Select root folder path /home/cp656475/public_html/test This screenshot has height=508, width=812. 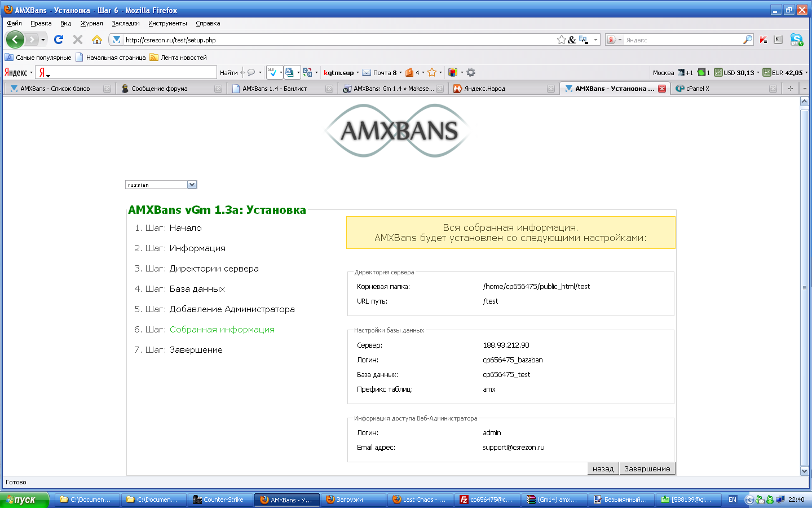536,287
